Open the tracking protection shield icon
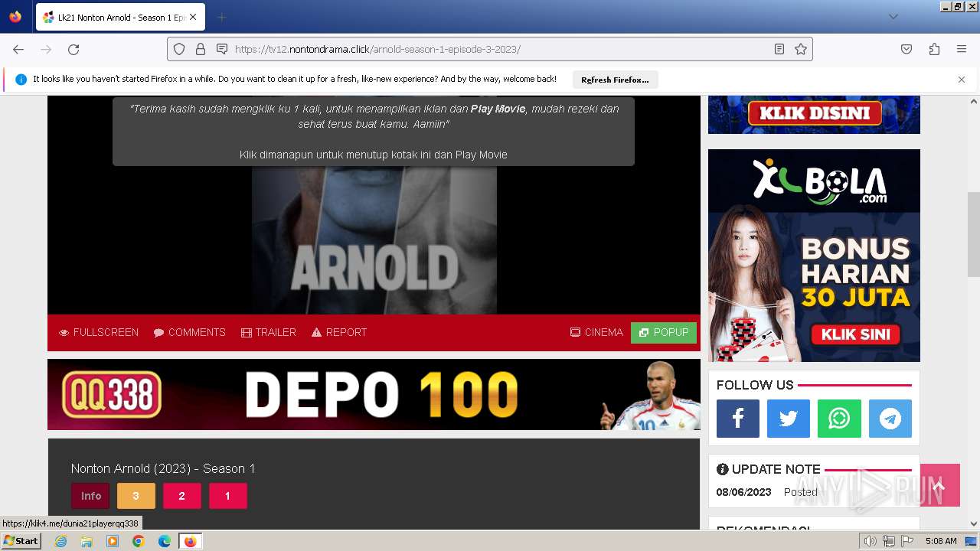980x551 pixels. (179, 49)
